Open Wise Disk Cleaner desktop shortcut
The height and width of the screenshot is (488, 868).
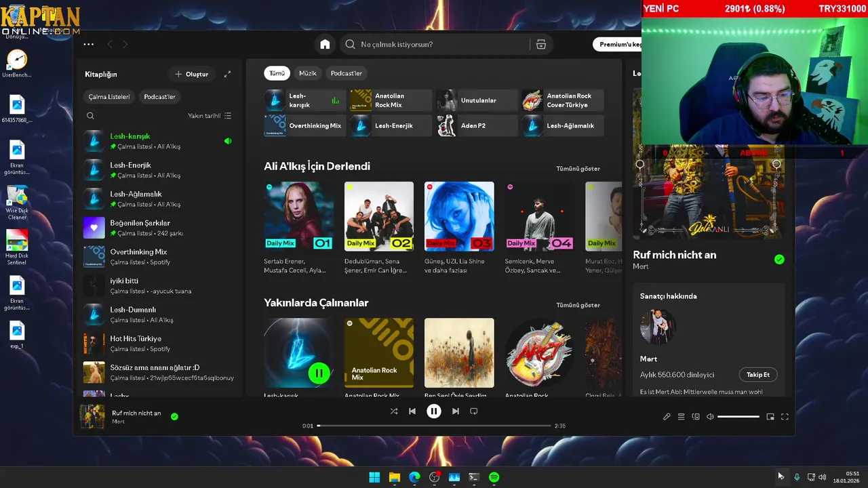17,203
